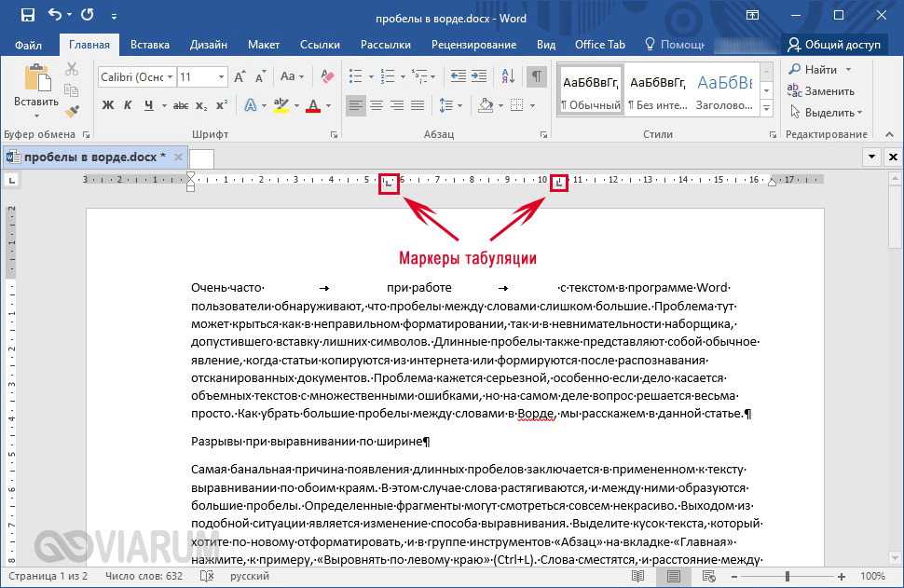Clear all formatting with the eraser icon
The image size is (904, 588).
click(x=327, y=76)
